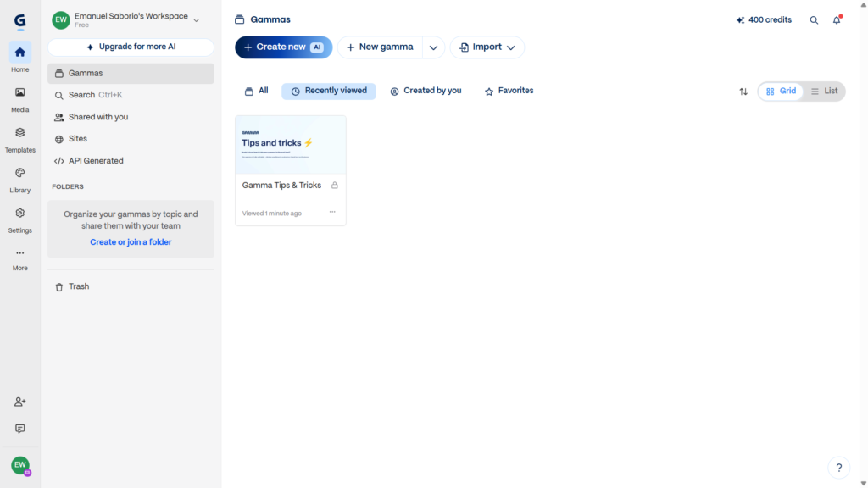This screenshot has height=488, width=868.
Task: Open the search magnifier in top bar
Action: click(x=814, y=20)
